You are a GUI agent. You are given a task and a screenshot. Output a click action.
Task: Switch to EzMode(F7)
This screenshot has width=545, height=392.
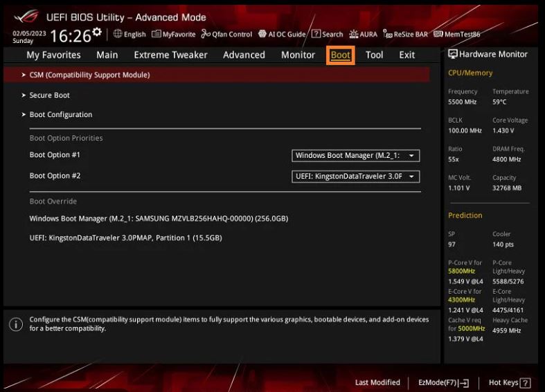(443, 382)
